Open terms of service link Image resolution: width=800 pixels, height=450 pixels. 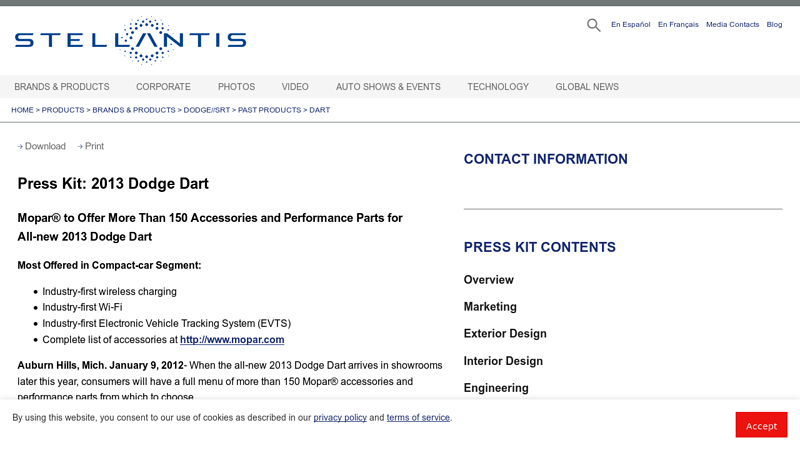pyautogui.click(x=418, y=417)
